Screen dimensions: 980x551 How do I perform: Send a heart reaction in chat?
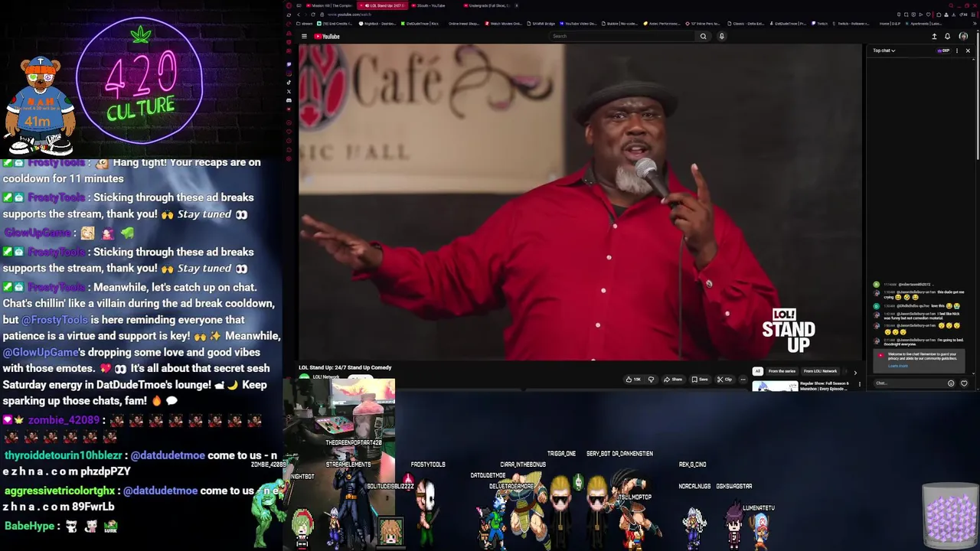(x=964, y=383)
